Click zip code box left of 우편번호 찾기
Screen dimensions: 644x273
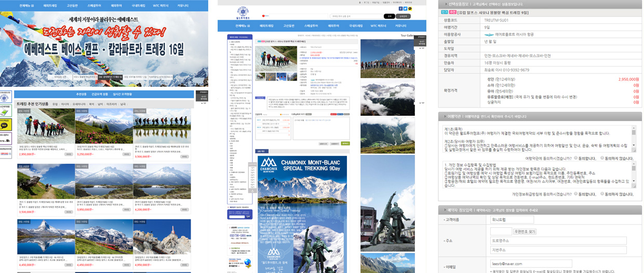tap(501, 231)
